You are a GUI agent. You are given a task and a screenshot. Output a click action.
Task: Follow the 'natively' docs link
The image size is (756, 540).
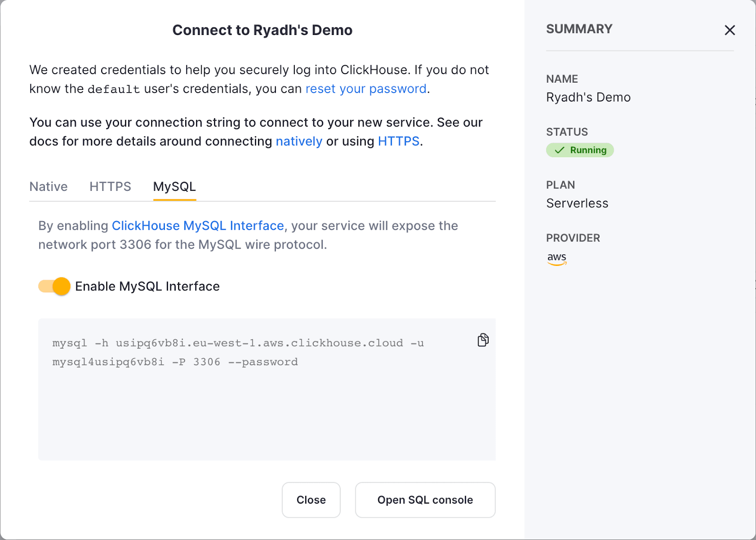pyautogui.click(x=299, y=141)
